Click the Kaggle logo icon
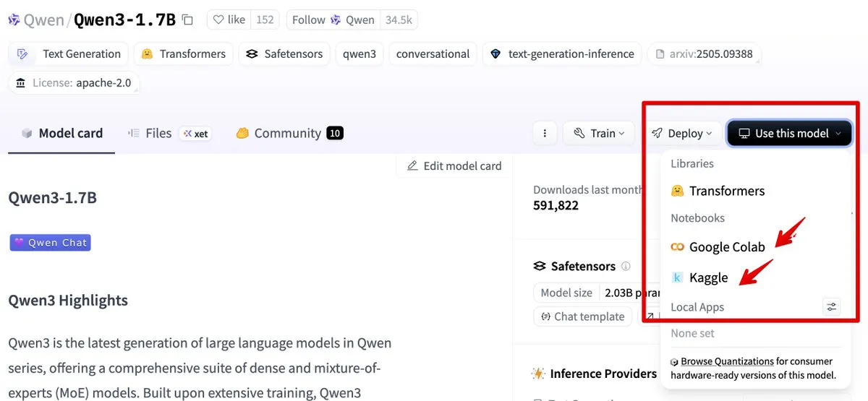868x401 pixels. (677, 278)
